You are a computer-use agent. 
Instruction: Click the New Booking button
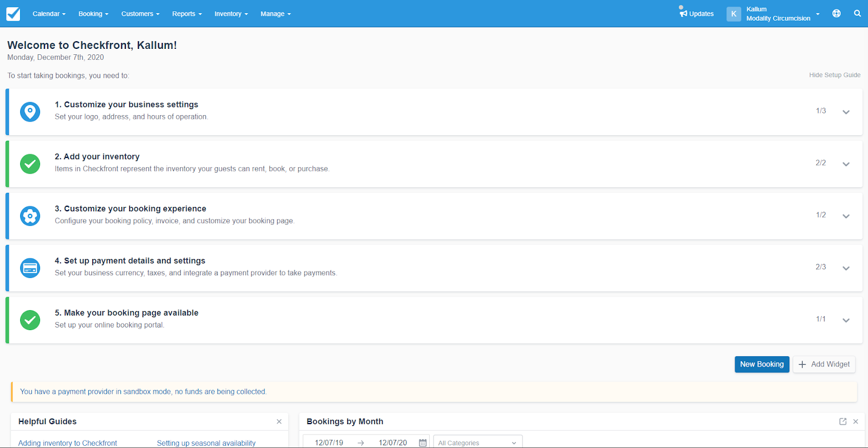[762, 364]
